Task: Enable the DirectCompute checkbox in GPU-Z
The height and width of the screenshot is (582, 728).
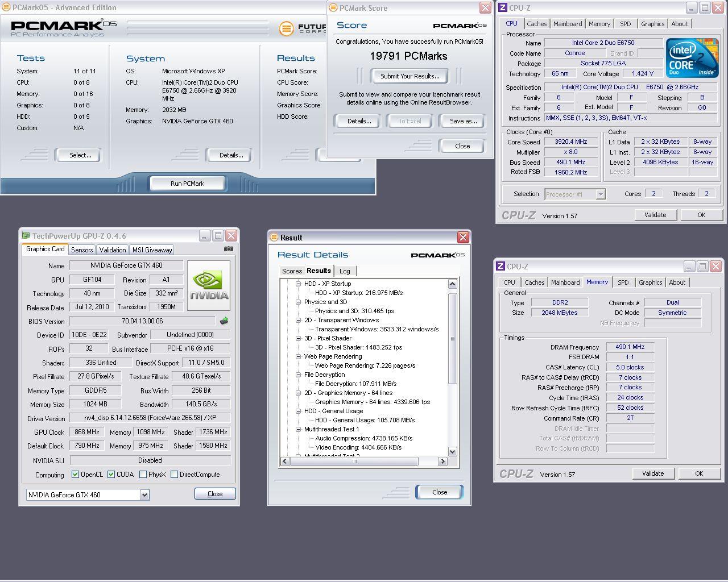Action: click(x=174, y=474)
